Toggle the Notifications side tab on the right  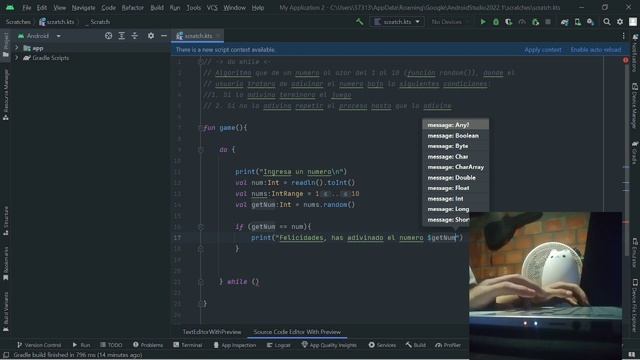pos(635,53)
